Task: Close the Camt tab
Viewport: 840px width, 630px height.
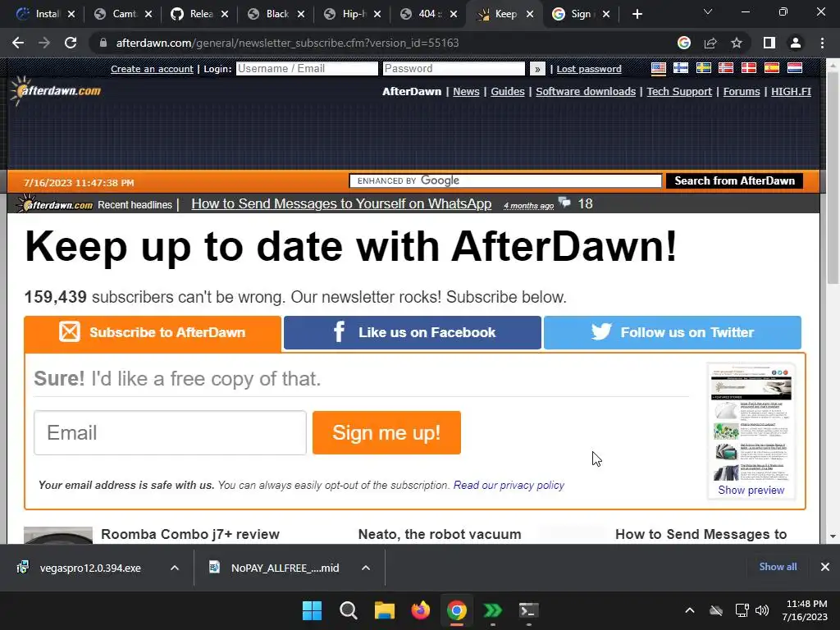Action: pyautogui.click(x=148, y=14)
